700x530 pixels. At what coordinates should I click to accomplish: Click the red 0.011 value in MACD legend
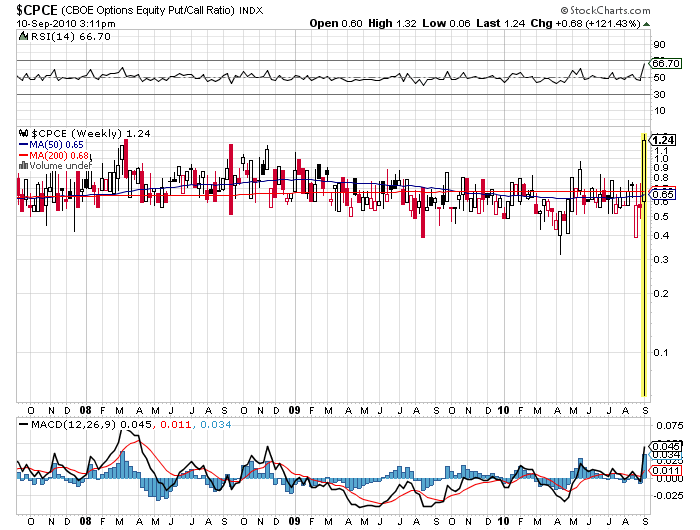pyautogui.click(x=175, y=424)
